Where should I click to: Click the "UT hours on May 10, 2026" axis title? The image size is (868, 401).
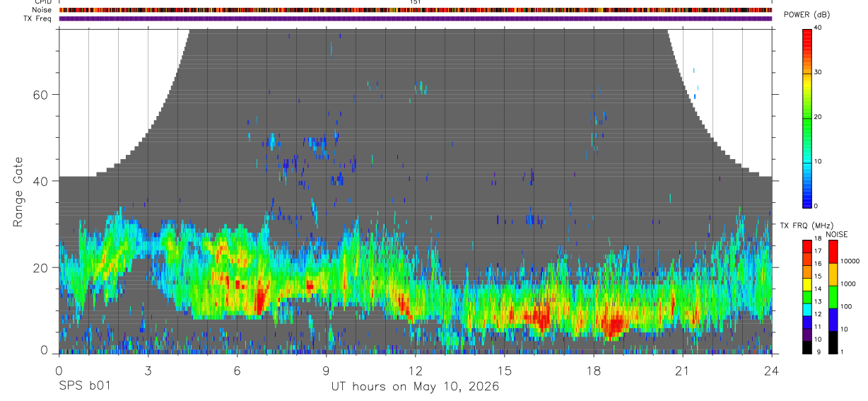pos(415,387)
